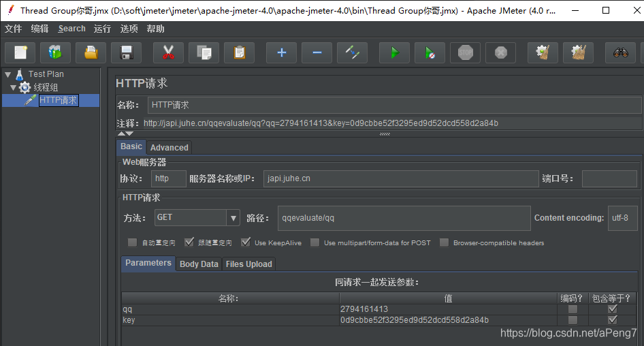
Task: Collapse all nodes with minus icon
Action: 317,52
